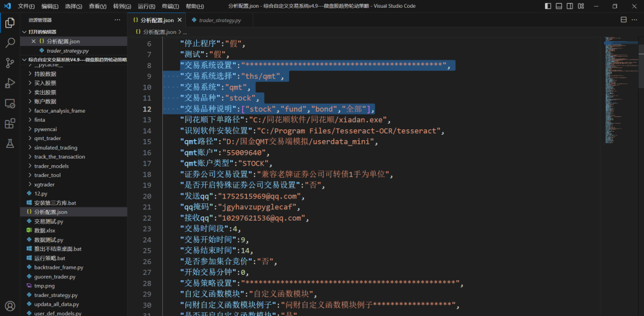Open 数据测试.py file
The width and height of the screenshot is (644, 316).
pos(48,240)
